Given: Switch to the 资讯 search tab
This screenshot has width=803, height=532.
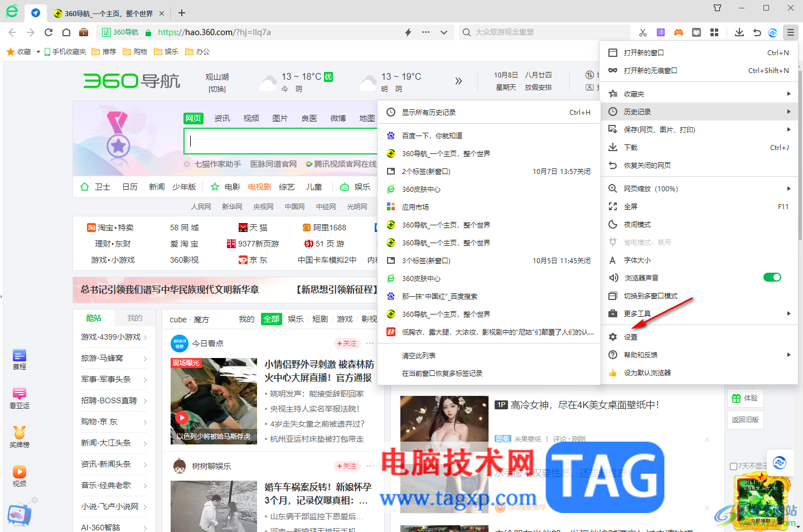Looking at the screenshot, I should coord(221,118).
